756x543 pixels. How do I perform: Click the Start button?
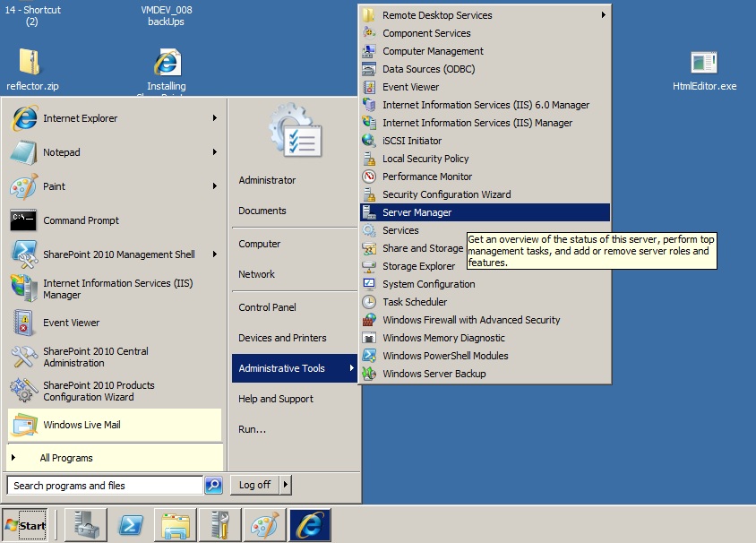point(25,525)
